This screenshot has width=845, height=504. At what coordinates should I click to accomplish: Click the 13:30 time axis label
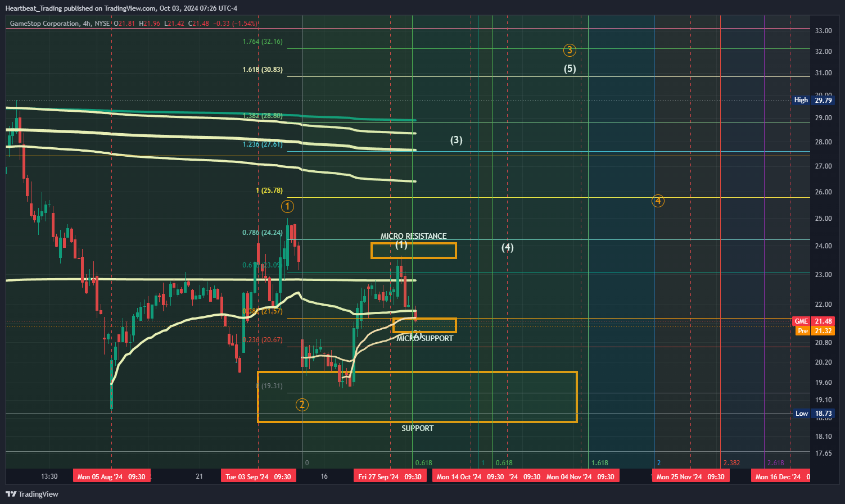pyautogui.click(x=49, y=476)
